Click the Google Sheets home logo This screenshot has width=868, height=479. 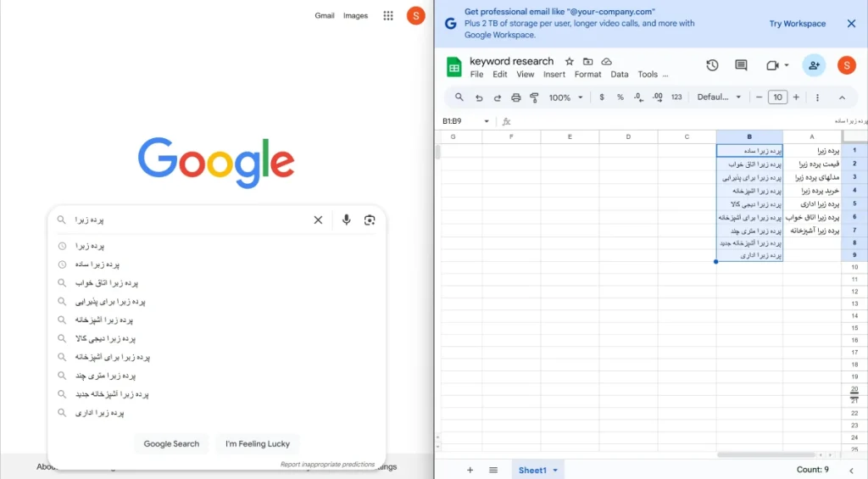(454, 67)
